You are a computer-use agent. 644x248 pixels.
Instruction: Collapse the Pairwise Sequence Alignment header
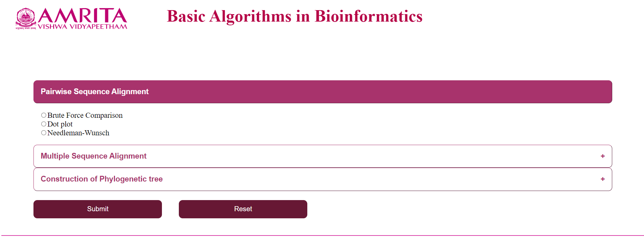click(323, 92)
